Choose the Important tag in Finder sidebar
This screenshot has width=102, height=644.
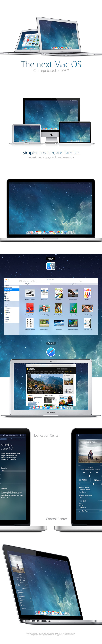pyautogui.click(x=12, y=308)
